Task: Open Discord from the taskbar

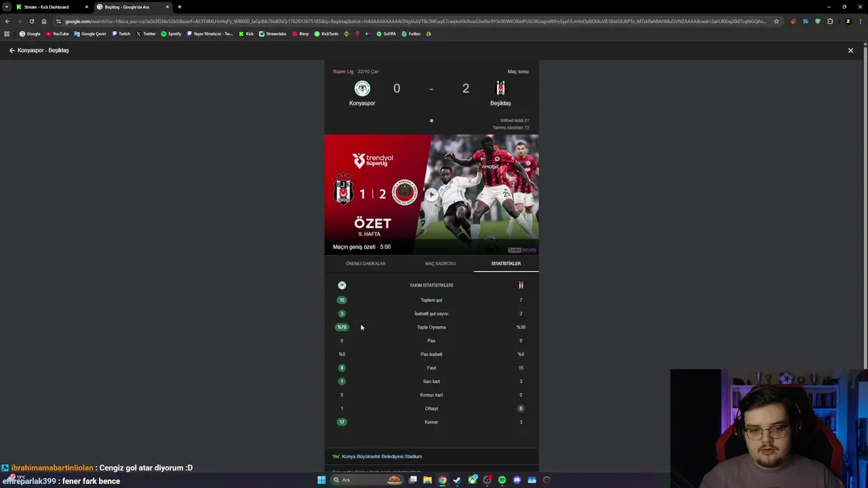Action: tap(517, 480)
